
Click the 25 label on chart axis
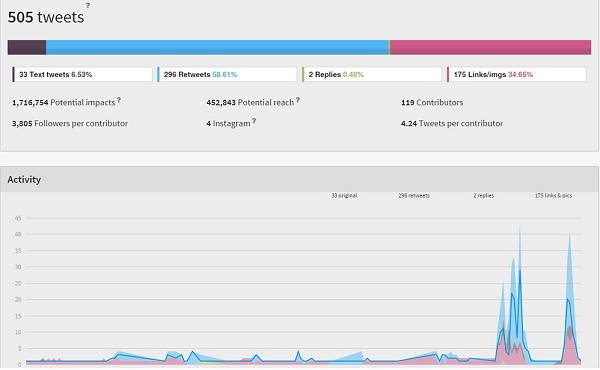pyautogui.click(x=18, y=284)
